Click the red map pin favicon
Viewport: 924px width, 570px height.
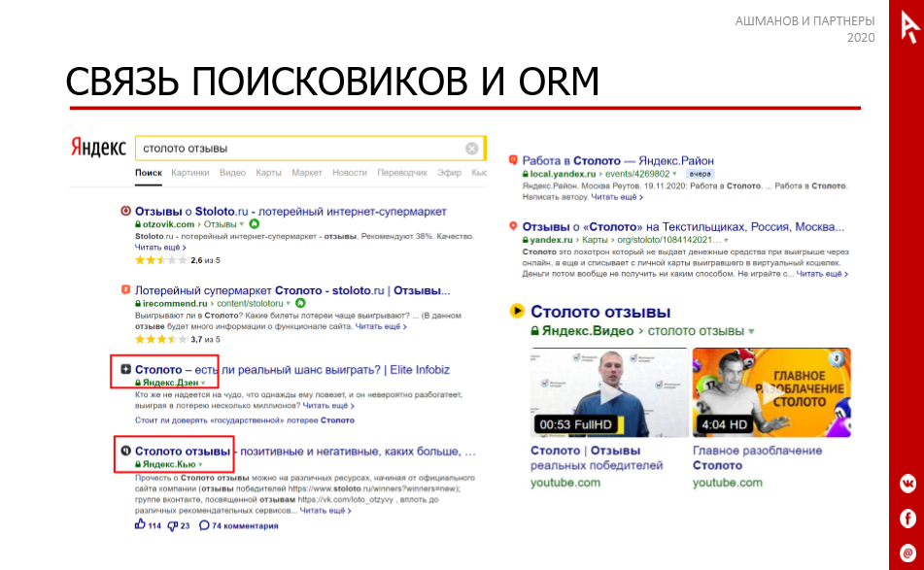click(513, 226)
